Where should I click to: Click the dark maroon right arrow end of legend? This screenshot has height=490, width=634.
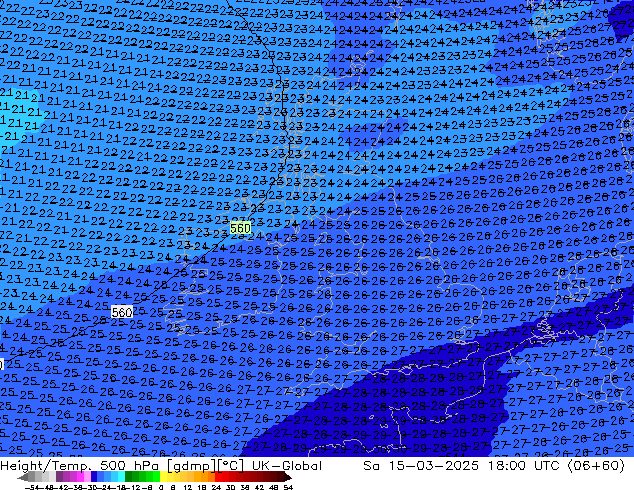pyautogui.click(x=287, y=477)
